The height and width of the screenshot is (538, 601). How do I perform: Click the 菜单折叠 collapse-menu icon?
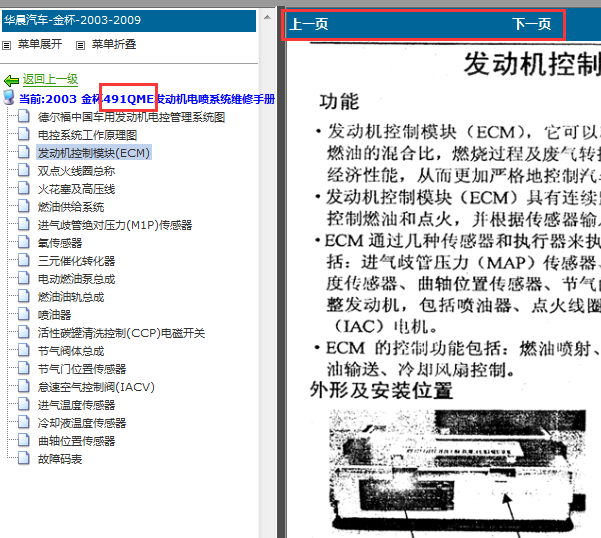tap(80, 46)
